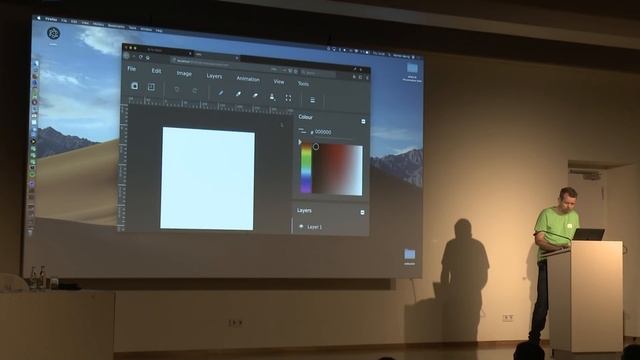This screenshot has height=360, width=640.
Task: Open the Firefox menu in macOS menu bar
Action: pyautogui.click(x=51, y=19)
